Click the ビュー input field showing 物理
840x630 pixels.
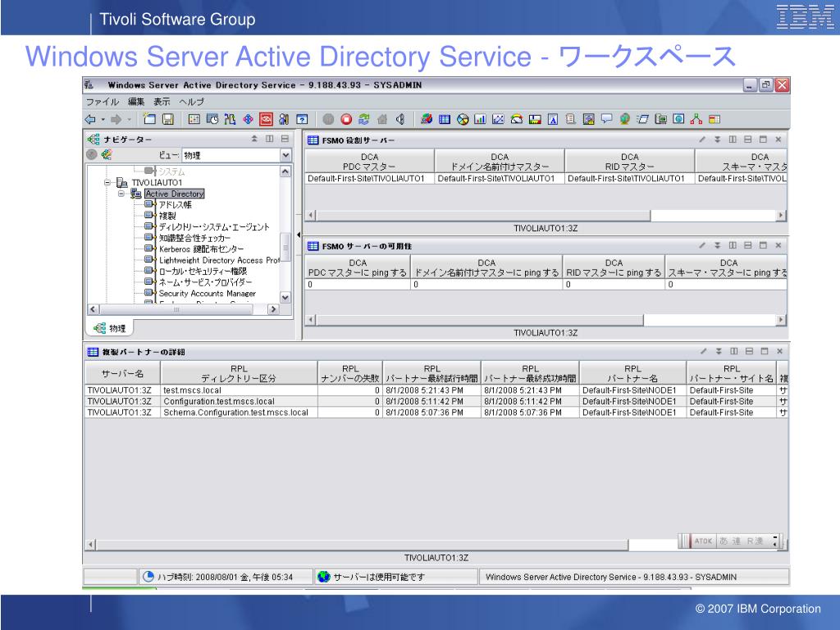tap(231, 155)
